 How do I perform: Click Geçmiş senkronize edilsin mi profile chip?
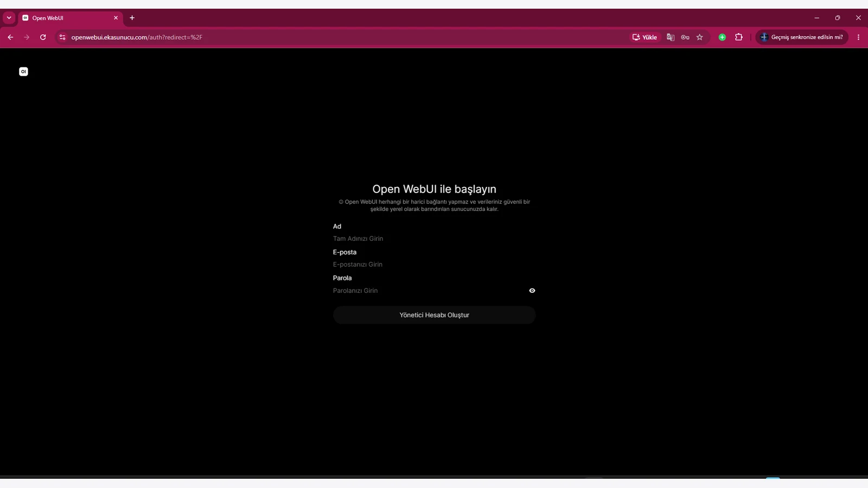[802, 37]
